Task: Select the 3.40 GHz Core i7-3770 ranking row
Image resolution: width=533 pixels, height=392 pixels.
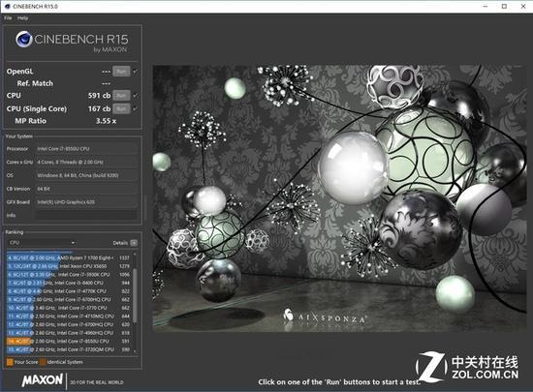Action: coord(69,308)
